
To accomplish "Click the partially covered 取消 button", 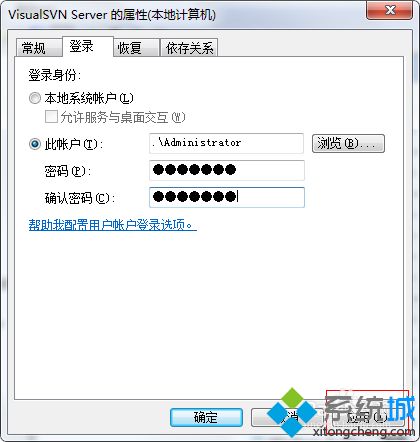I will pos(287,417).
